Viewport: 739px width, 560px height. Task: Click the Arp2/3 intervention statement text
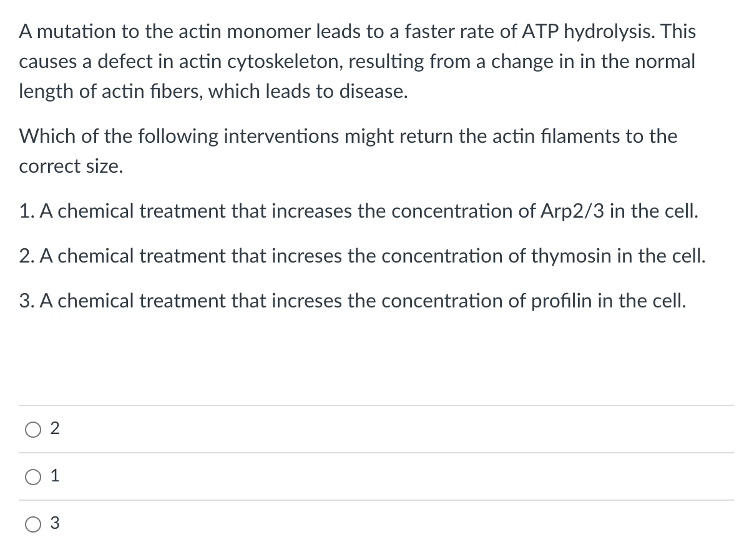tap(358, 211)
